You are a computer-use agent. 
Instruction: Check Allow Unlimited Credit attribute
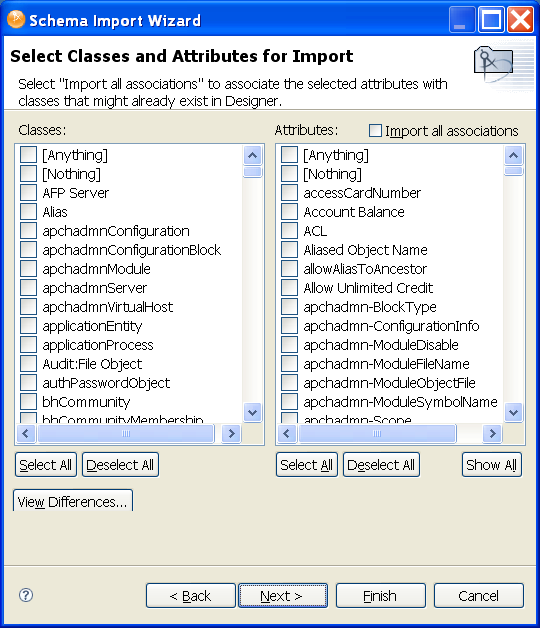coord(289,288)
